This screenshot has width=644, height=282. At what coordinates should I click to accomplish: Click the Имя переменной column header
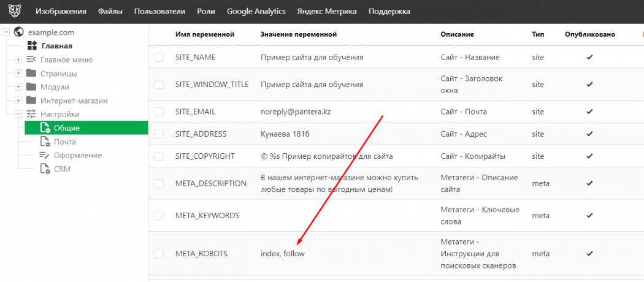coord(205,35)
